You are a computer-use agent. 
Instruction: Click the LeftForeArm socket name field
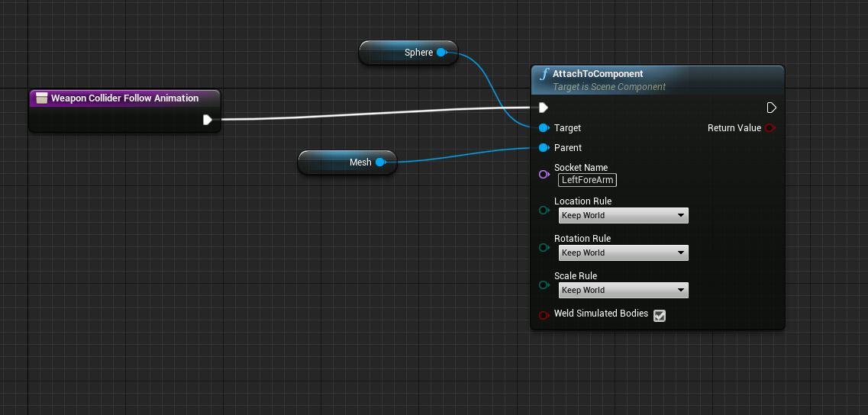[x=587, y=180]
